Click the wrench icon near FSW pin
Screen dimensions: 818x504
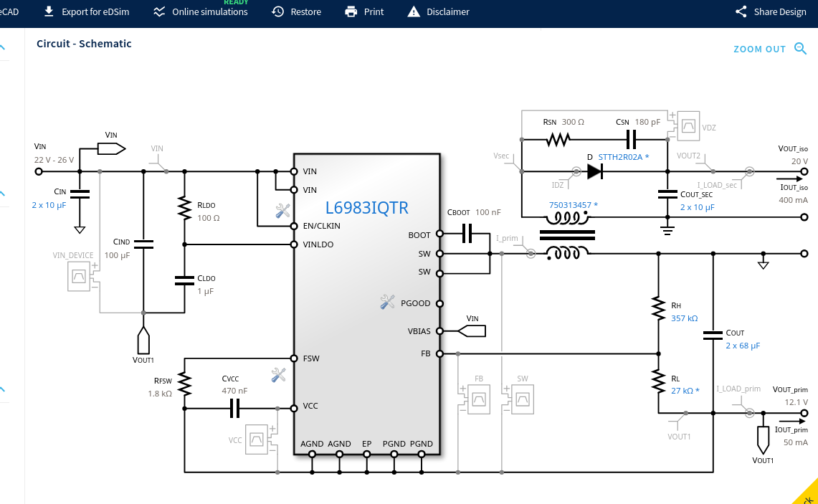coord(278,375)
